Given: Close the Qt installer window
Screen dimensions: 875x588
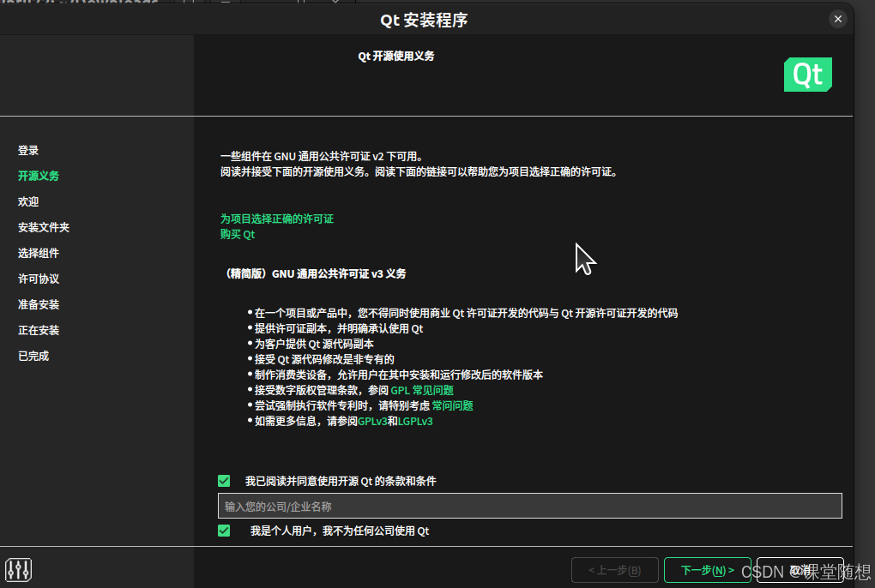Looking at the screenshot, I should click(837, 19).
